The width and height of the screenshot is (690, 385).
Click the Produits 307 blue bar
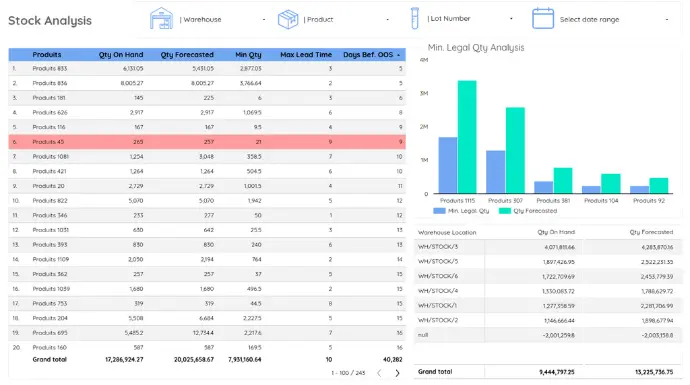click(x=495, y=172)
